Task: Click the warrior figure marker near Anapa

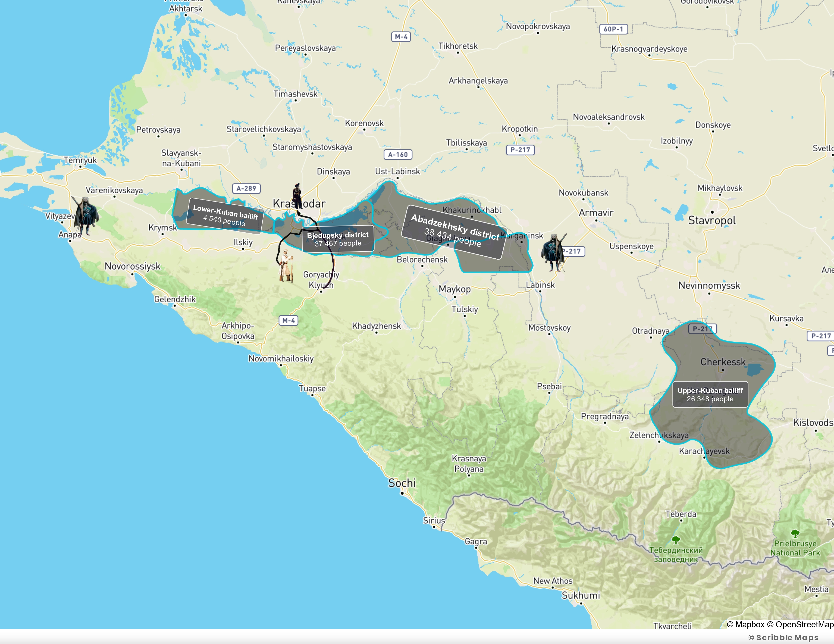Action: (85, 216)
